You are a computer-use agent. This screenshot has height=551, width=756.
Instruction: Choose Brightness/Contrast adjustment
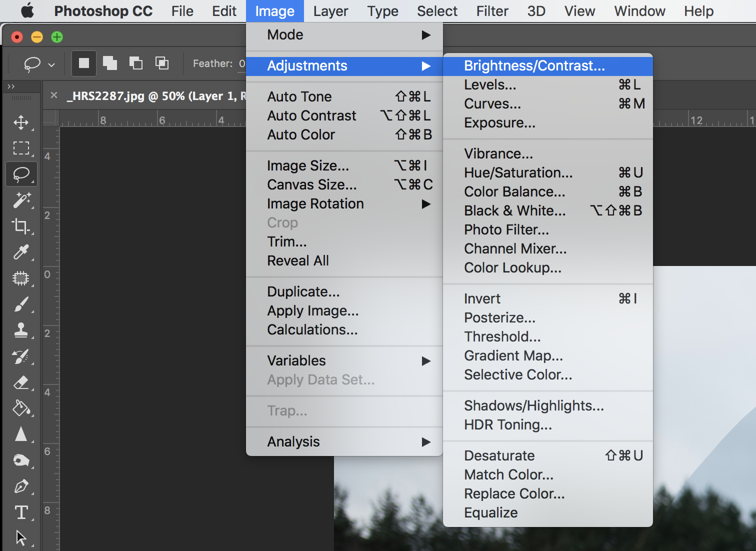tap(548, 66)
